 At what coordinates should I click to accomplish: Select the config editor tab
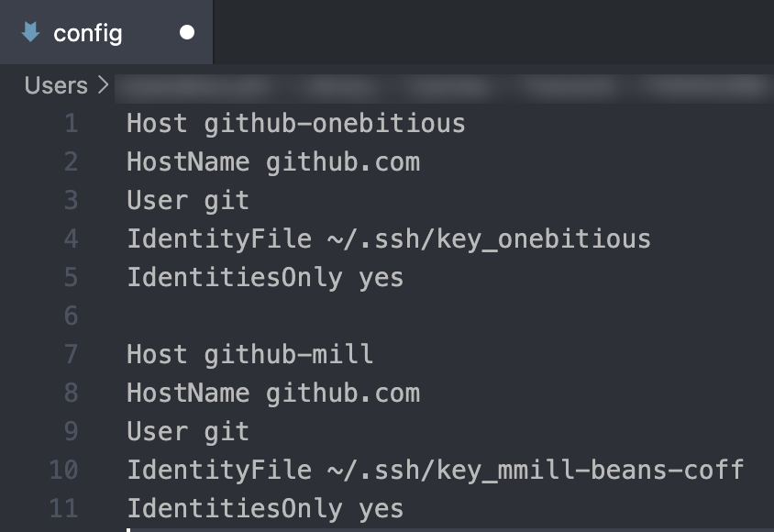tap(88, 33)
